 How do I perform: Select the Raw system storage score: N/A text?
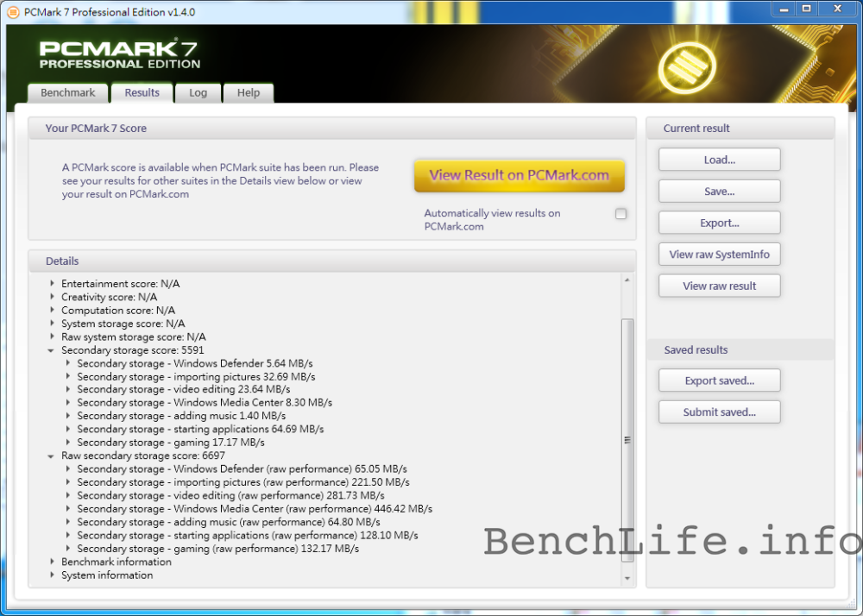pyautogui.click(x=134, y=336)
